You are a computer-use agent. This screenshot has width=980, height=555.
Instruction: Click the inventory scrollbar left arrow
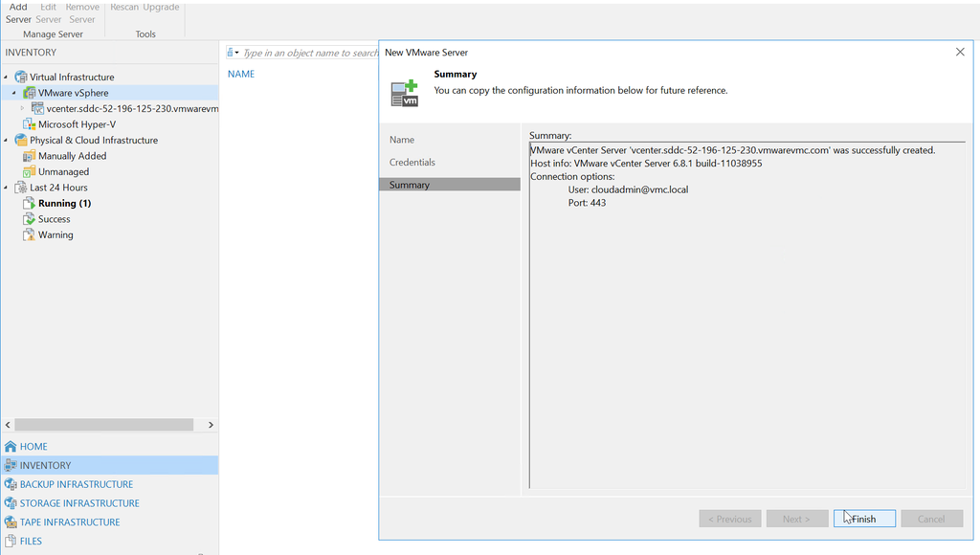8,424
